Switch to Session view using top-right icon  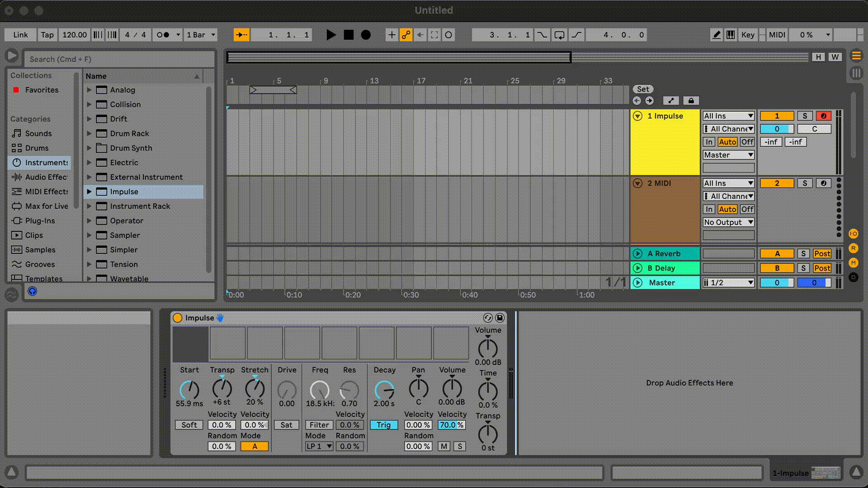(856, 73)
